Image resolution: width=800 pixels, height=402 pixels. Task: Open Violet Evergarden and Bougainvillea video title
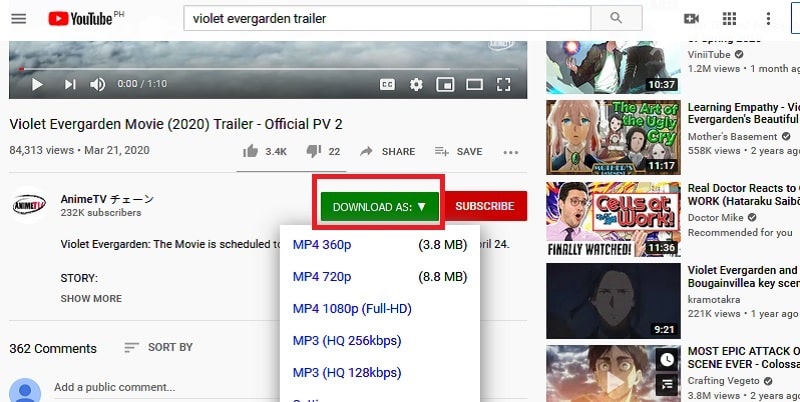click(x=743, y=277)
